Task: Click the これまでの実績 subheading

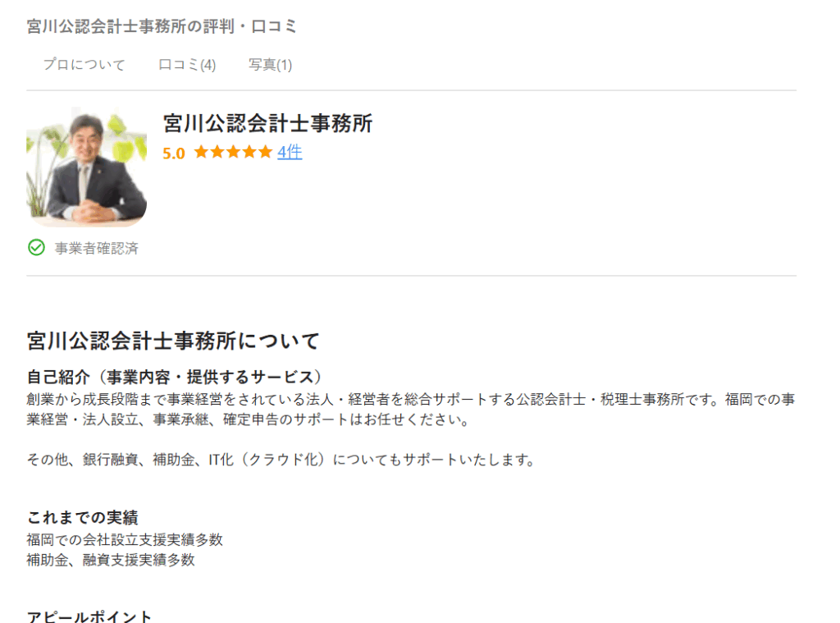Action: pos(83,517)
